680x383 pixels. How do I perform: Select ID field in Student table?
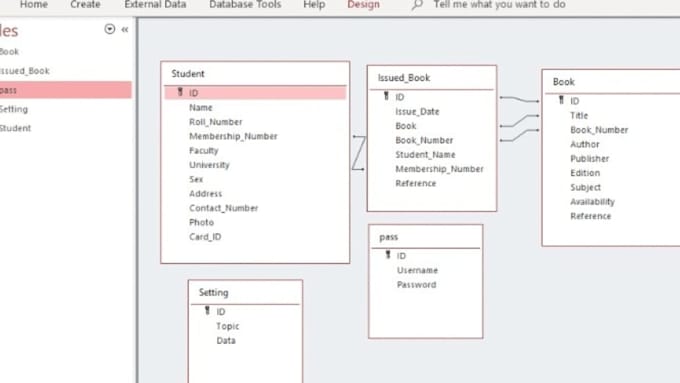pos(255,93)
